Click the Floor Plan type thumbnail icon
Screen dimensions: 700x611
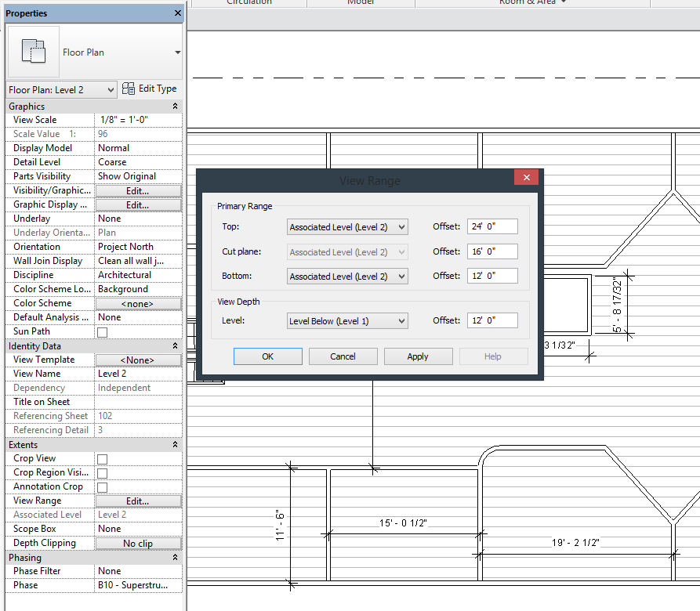point(33,52)
